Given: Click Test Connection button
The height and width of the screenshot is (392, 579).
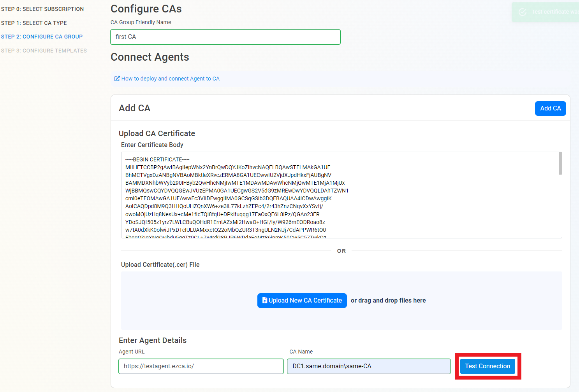Looking at the screenshot, I should 487,366.
